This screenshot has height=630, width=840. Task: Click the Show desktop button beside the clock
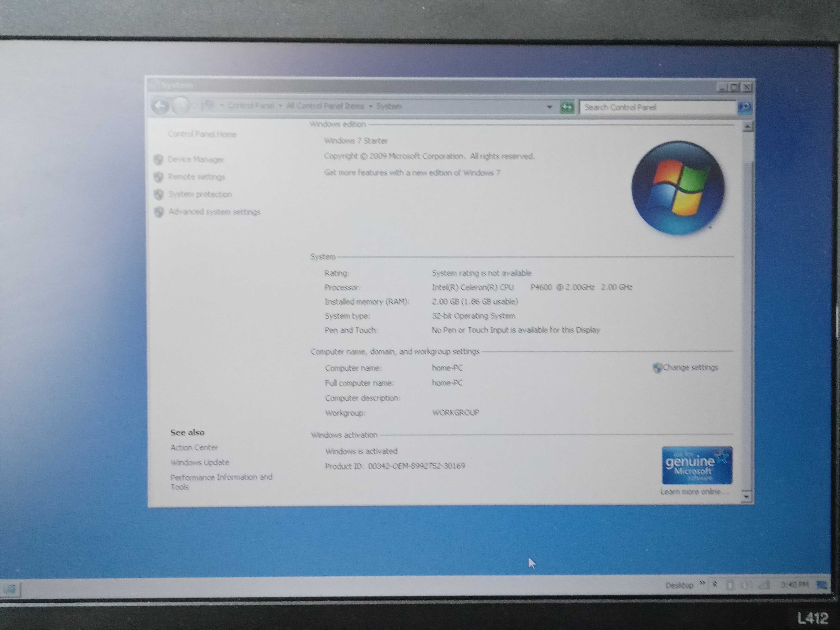pyautogui.click(x=822, y=585)
